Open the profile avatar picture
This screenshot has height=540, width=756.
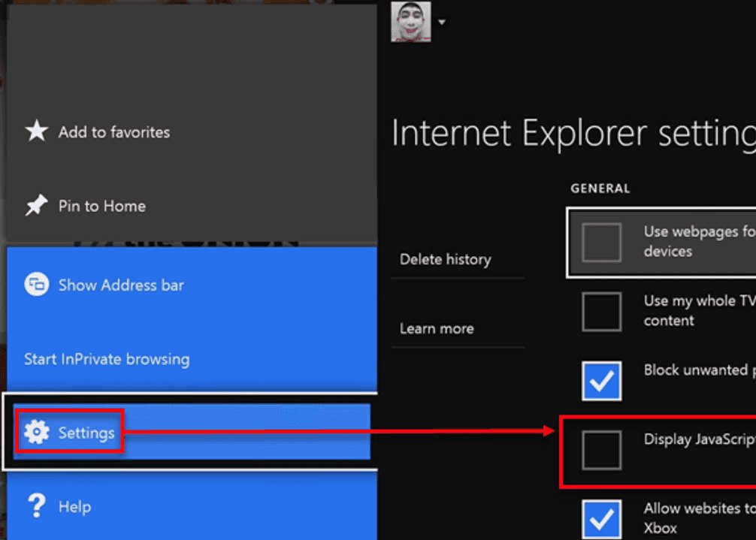(411, 21)
